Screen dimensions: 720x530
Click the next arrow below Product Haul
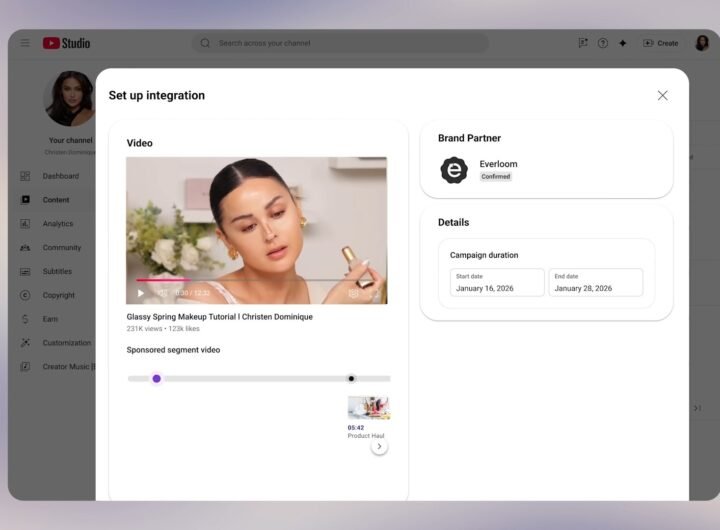coord(379,446)
